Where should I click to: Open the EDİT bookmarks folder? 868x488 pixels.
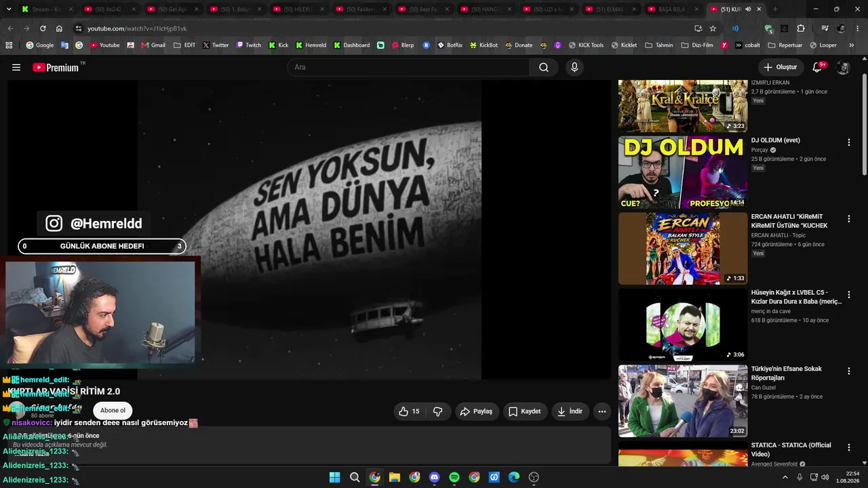(184, 45)
